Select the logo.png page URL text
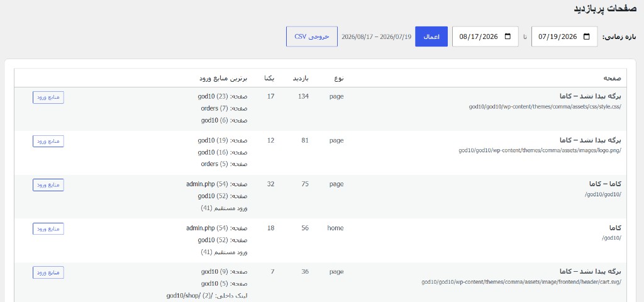 [x=540, y=150]
